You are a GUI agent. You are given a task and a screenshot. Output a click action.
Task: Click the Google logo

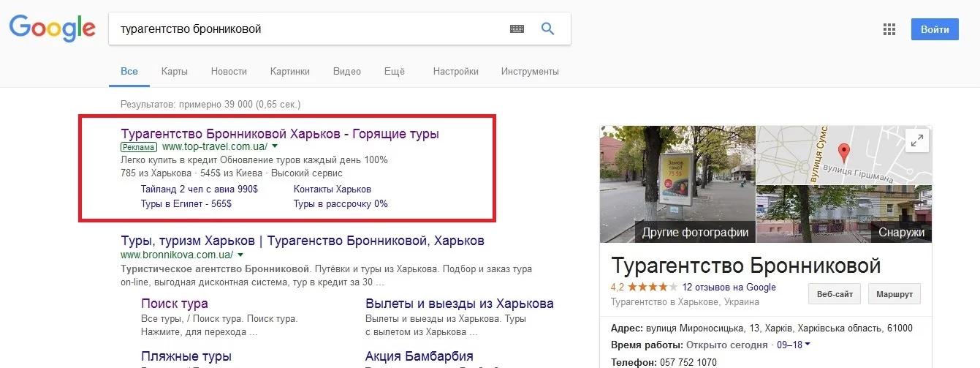coord(53,29)
